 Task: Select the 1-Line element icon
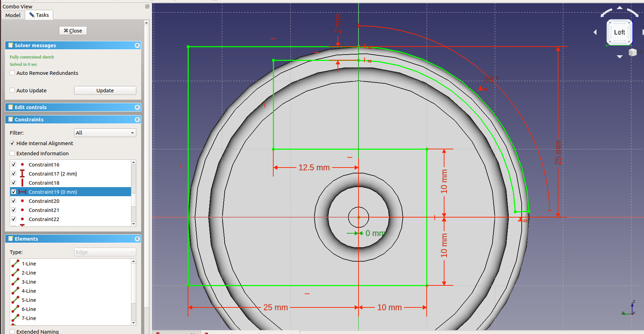click(15, 264)
